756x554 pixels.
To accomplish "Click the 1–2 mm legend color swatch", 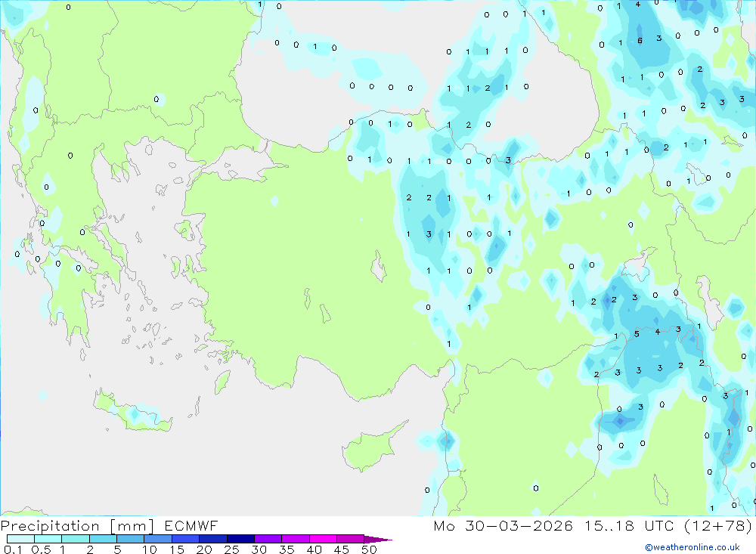I will coord(75,539).
